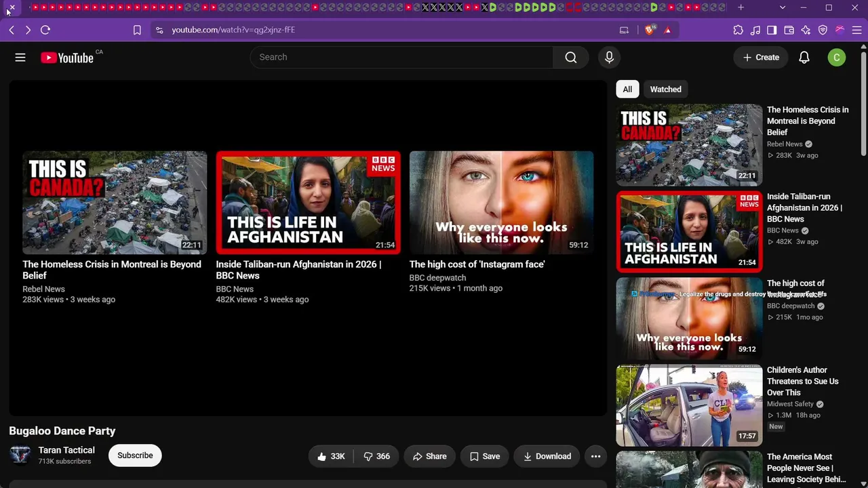Image resolution: width=868 pixels, height=488 pixels.
Task: Open 'The America Most People Never See' title
Action: click(806, 468)
